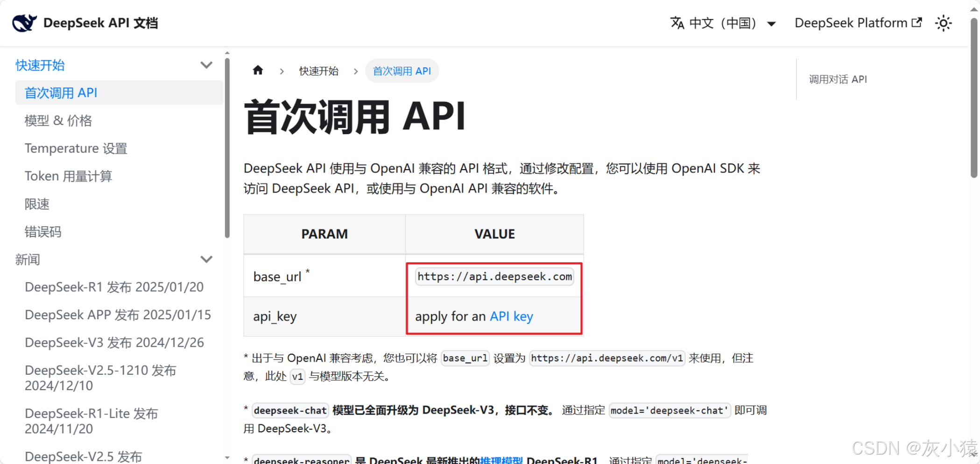Image resolution: width=980 pixels, height=464 pixels.
Task: Open the 限速 sidebar page
Action: coord(37,204)
